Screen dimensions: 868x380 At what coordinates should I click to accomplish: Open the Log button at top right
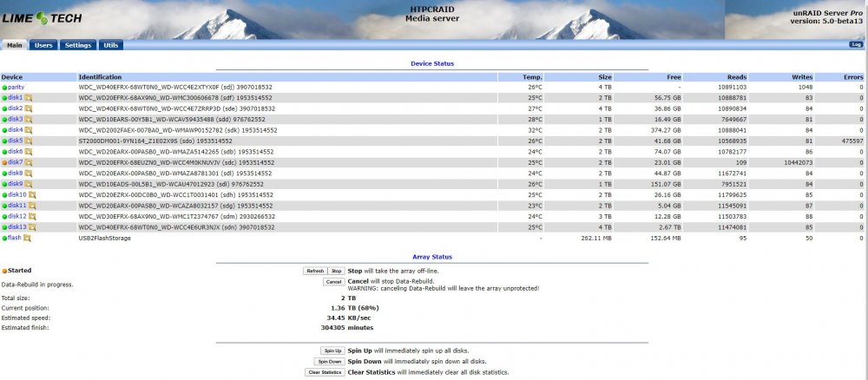pyautogui.click(x=856, y=44)
